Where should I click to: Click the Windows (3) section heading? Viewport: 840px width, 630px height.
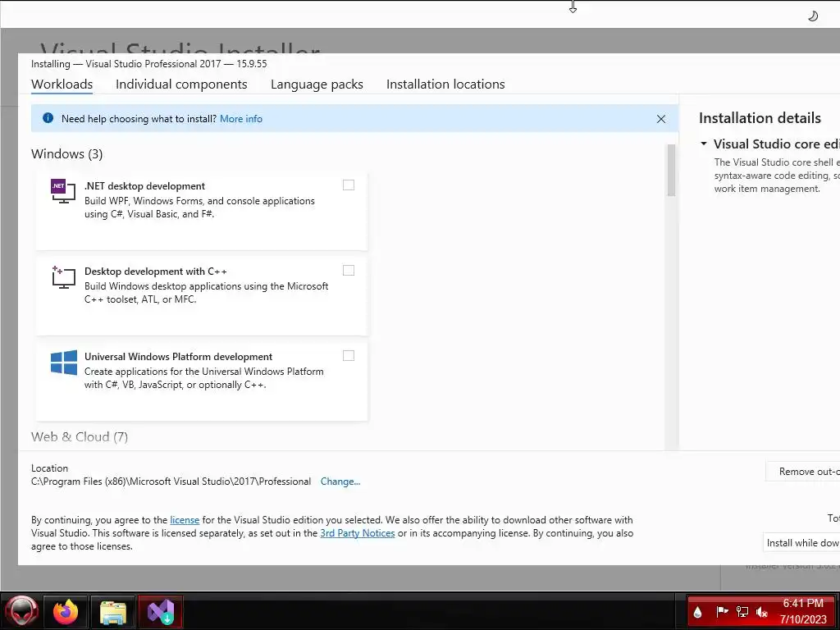67,153
